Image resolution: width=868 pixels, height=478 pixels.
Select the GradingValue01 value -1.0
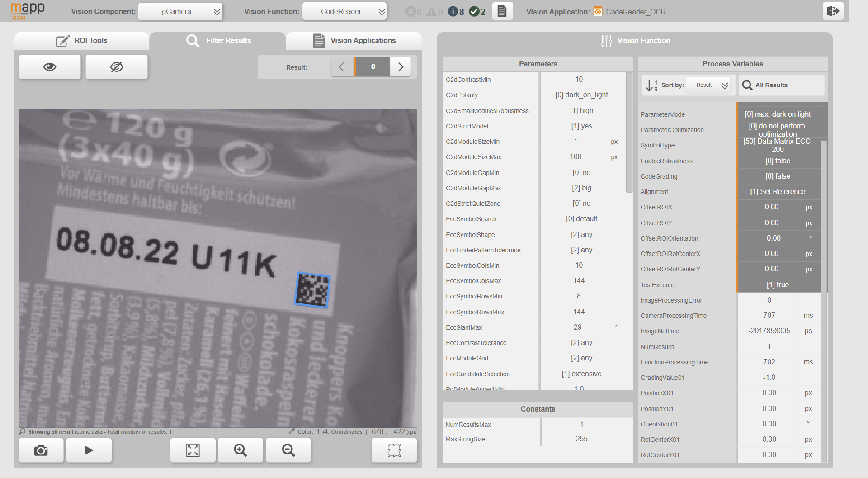[769, 377]
